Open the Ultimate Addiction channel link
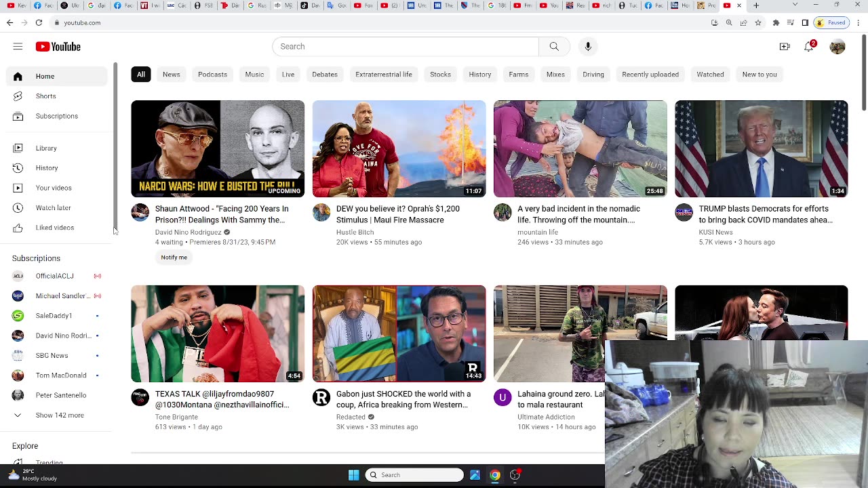The width and height of the screenshot is (868, 488). click(546, 417)
